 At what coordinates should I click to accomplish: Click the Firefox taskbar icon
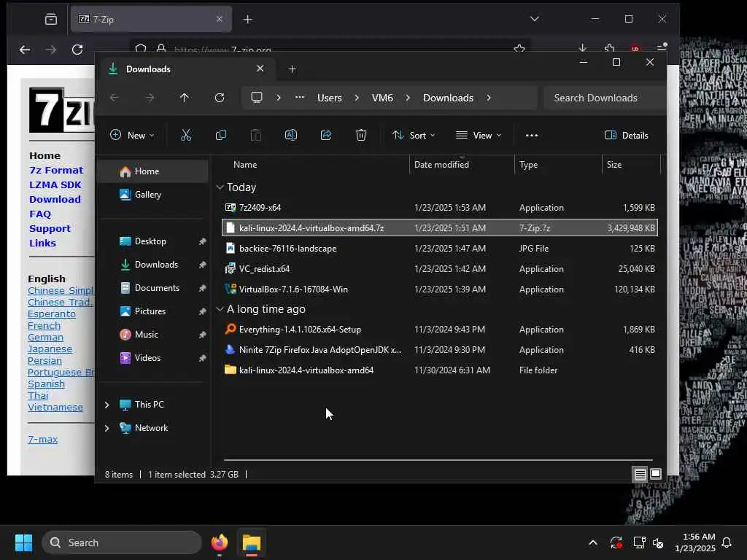point(220,542)
